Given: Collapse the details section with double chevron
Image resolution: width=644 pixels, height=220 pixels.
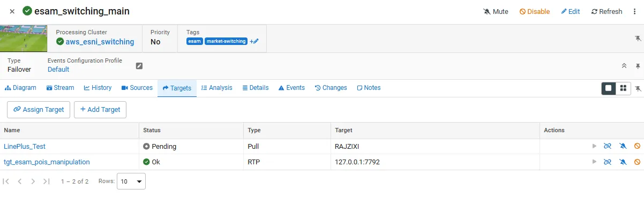Looking at the screenshot, I should (x=624, y=66).
